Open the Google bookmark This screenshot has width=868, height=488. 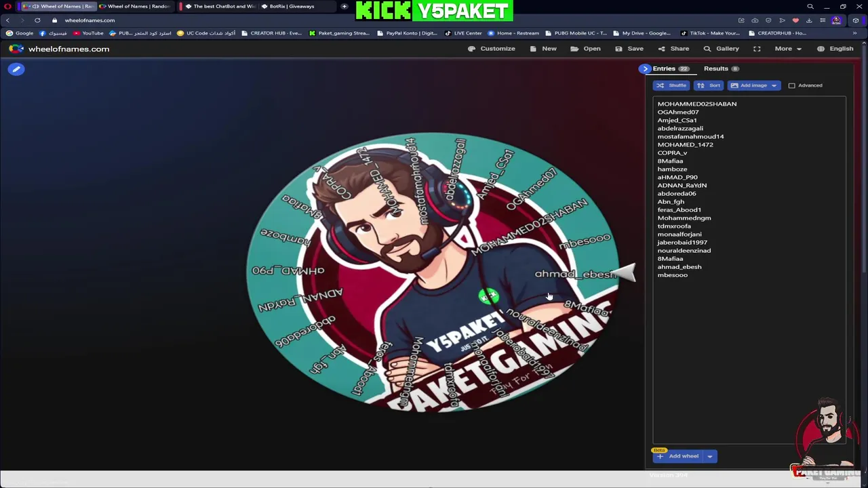pos(19,33)
